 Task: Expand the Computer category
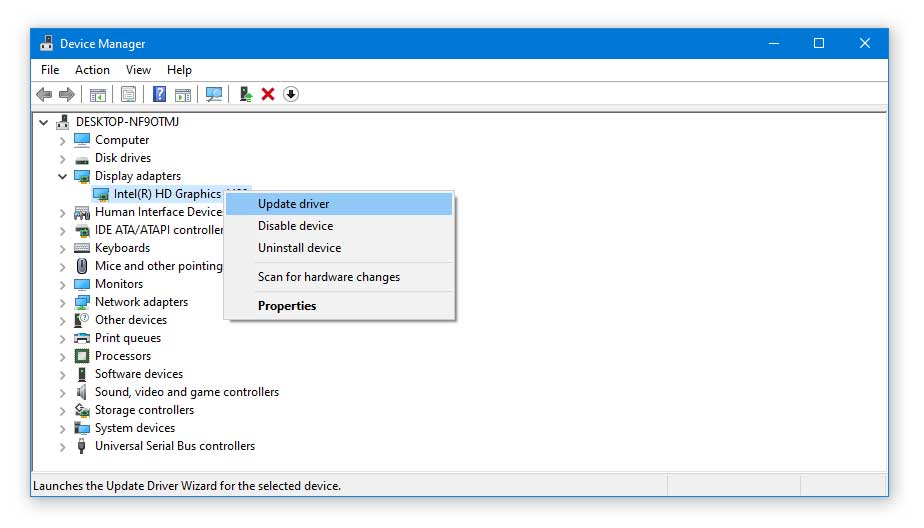tap(62, 141)
